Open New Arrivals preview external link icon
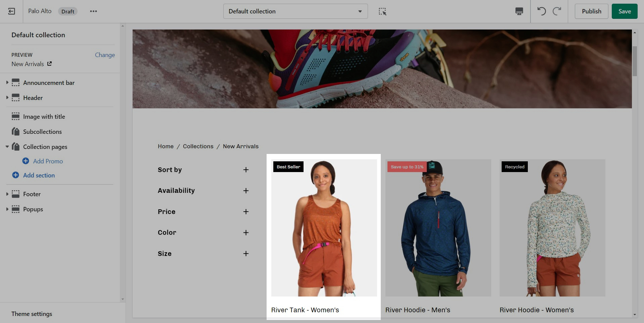The height and width of the screenshot is (323, 644). click(x=49, y=64)
